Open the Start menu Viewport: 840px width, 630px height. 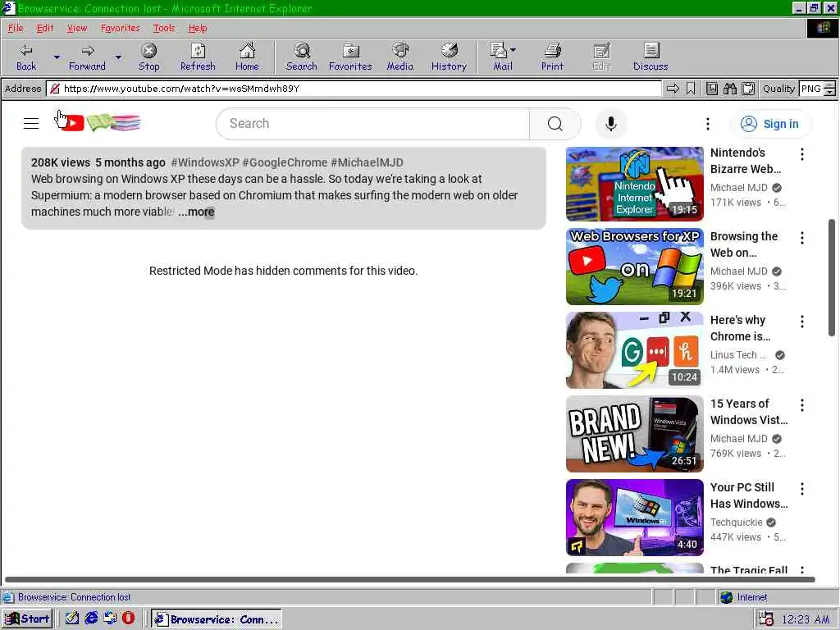click(27, 619)
